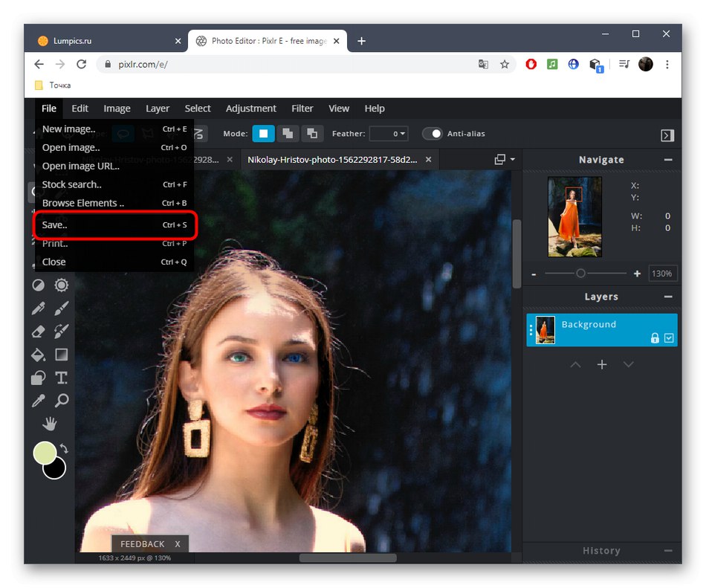The height and width of the screenshot is (588, 706).
Task: Choose Save.. from File menu
Action: [114, 224]
